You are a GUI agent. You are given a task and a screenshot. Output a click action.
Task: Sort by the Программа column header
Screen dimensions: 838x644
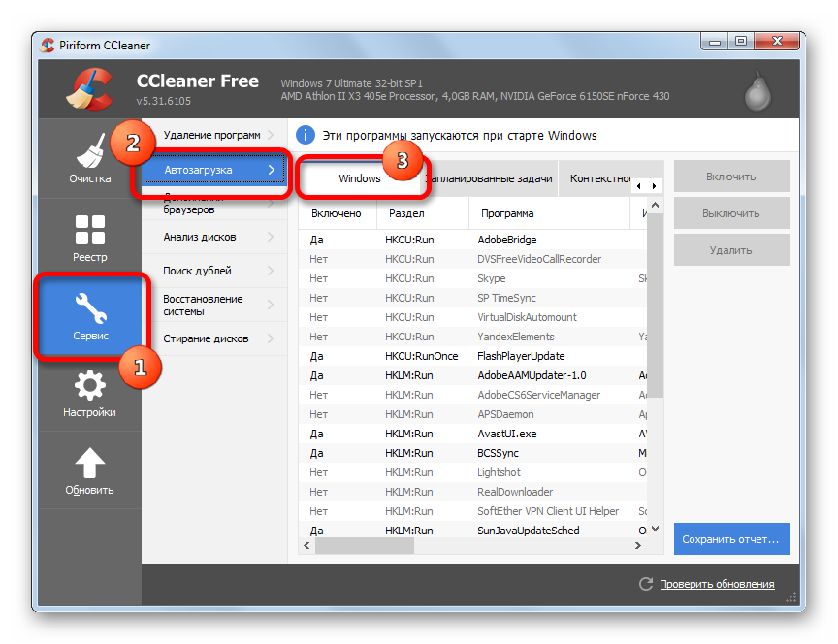(550, 213)
